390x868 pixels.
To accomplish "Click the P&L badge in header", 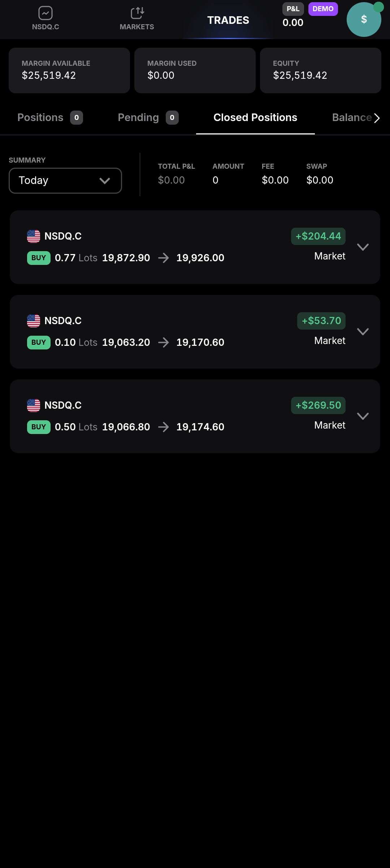I will coord(293,9).
